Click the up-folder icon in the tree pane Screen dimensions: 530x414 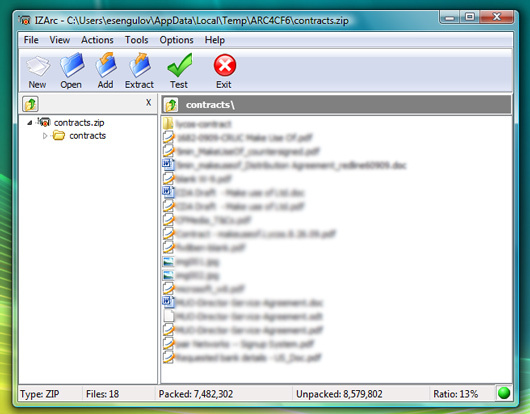(x=30, y=104)
